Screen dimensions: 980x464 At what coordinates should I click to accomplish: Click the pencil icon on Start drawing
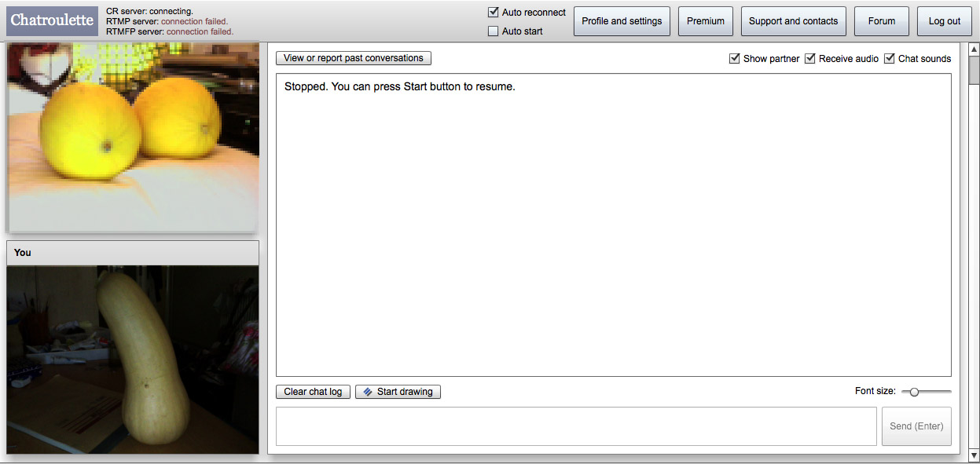click(367, 392)
